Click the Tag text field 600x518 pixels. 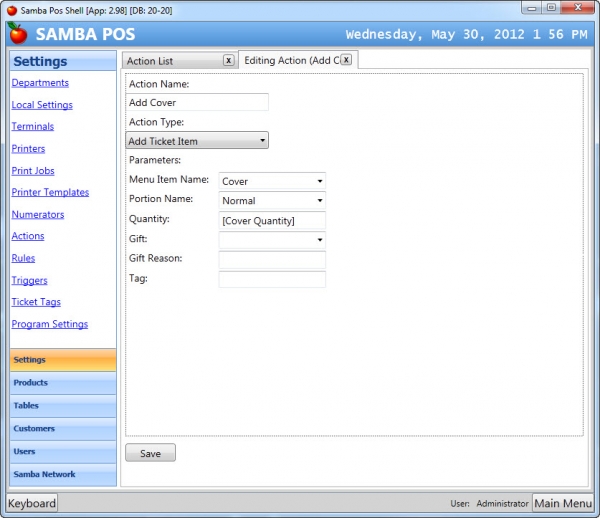[x=272, y=279]
